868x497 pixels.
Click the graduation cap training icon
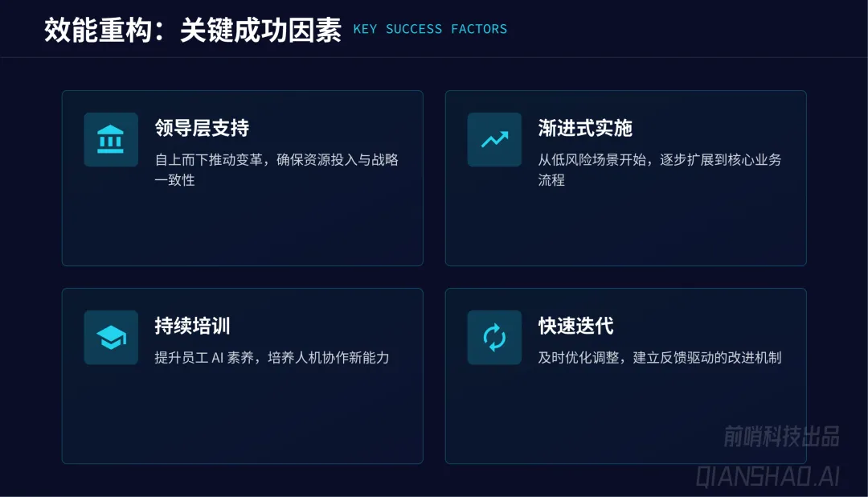(111, 337)
